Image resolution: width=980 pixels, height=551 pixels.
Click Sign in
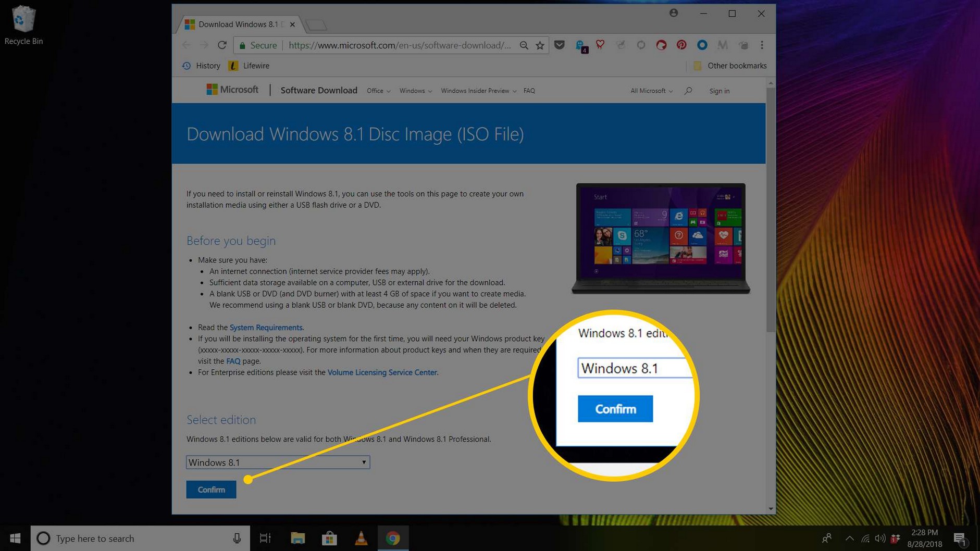(x=719, y=91)
